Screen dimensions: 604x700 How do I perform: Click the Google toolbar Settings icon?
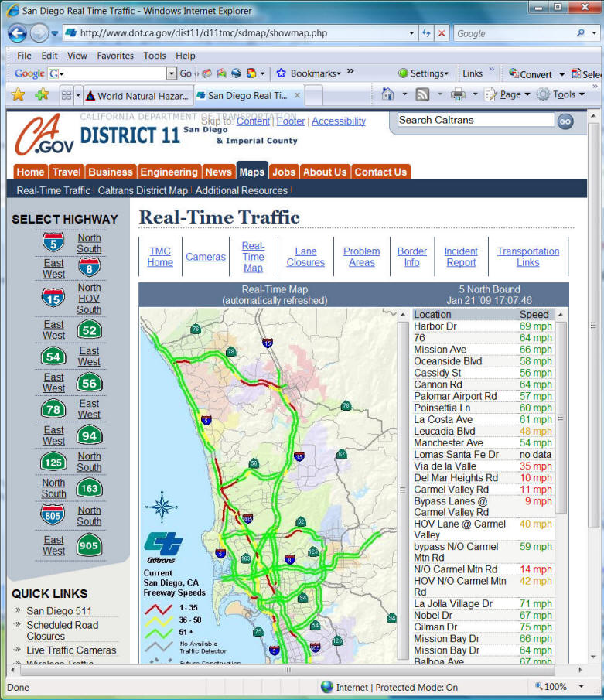click(403, 73)
